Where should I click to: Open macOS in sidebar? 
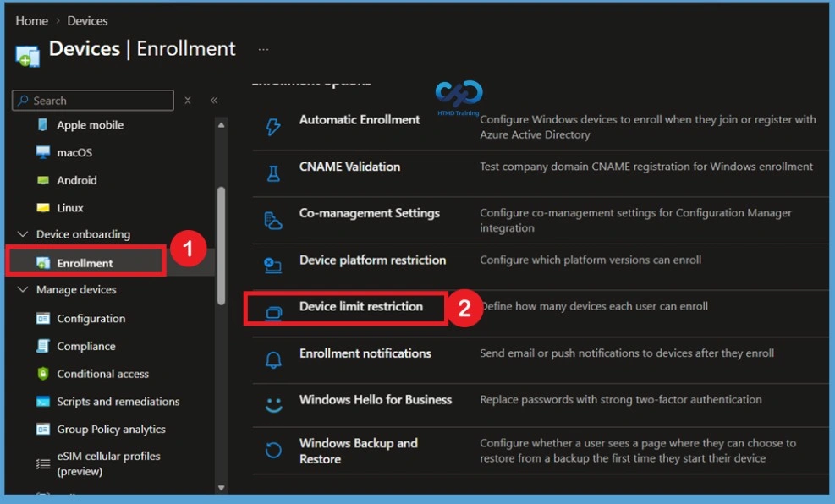[x=74, y=153]
